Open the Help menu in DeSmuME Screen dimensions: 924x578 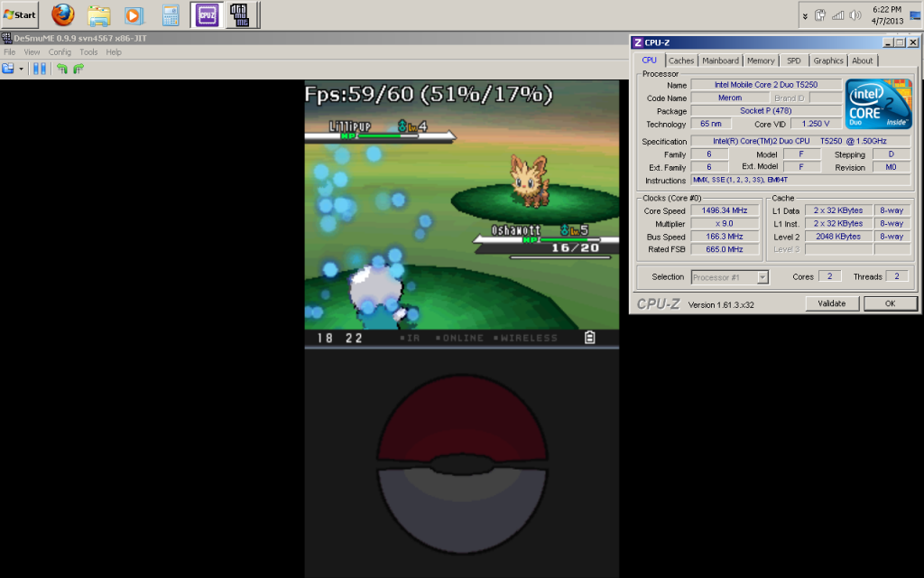[114, 51]
